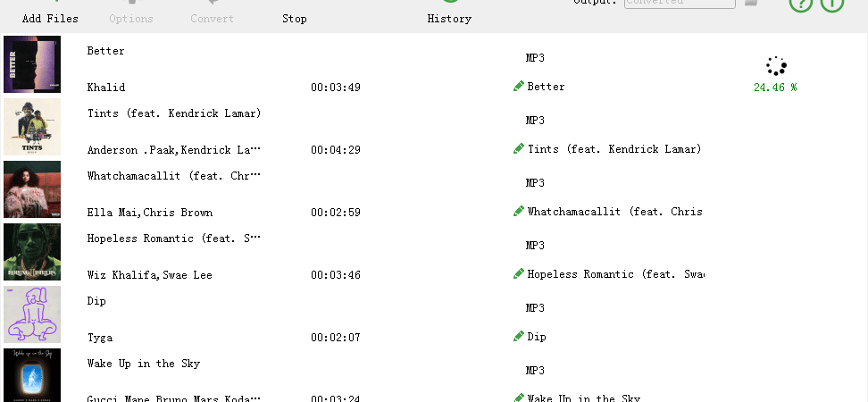This screenshot has width=868, height=402.
Task: Select the Khalid artist row text
Action: pyautogui.click(x=106, y=87)
